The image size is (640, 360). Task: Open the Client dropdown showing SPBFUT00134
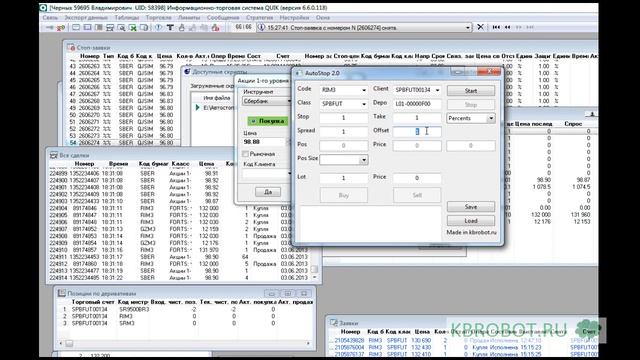click(x=437, y=90)
